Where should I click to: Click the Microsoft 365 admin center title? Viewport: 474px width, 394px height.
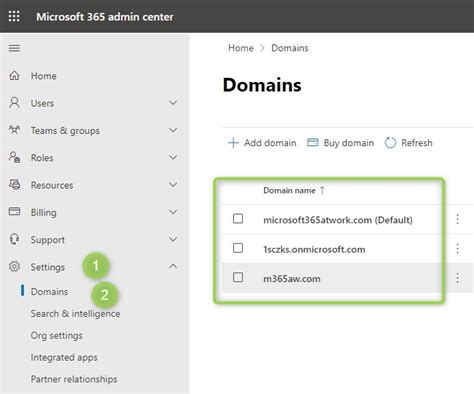point(105,17)
